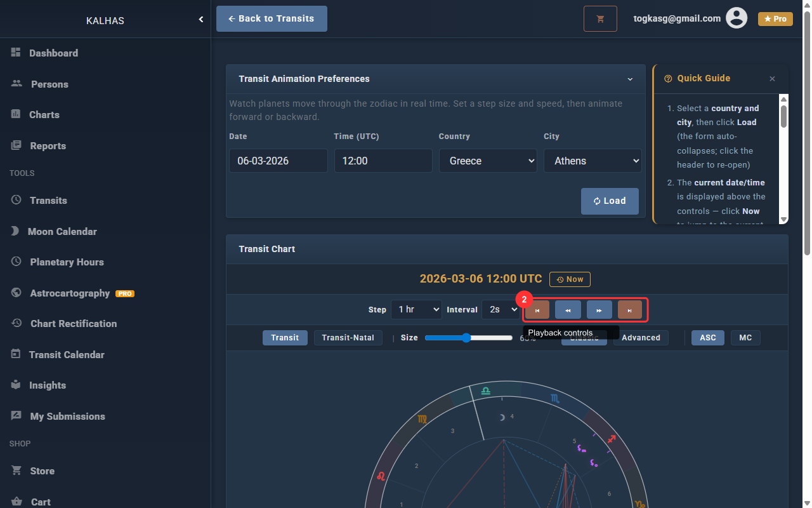This screenshot has width=812, height=508.
Task: Click the shopping cart icon in header
Action: (600, 19)
